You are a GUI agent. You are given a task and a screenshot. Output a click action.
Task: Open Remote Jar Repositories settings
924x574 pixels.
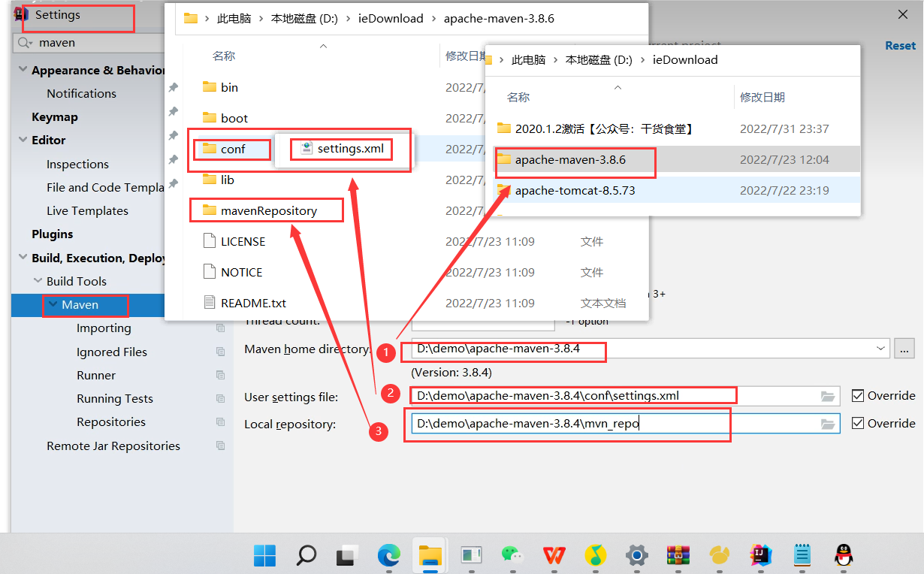coord(113,446)
